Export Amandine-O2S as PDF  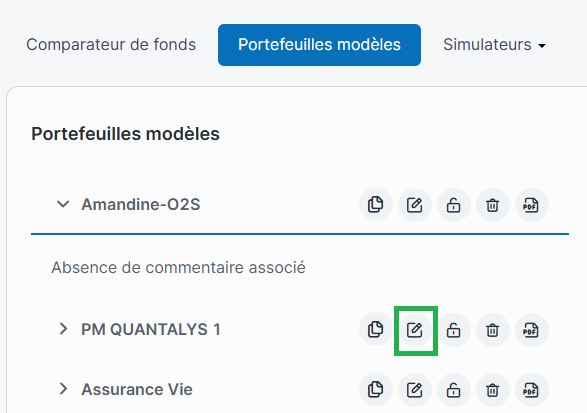tap(532, 205)
